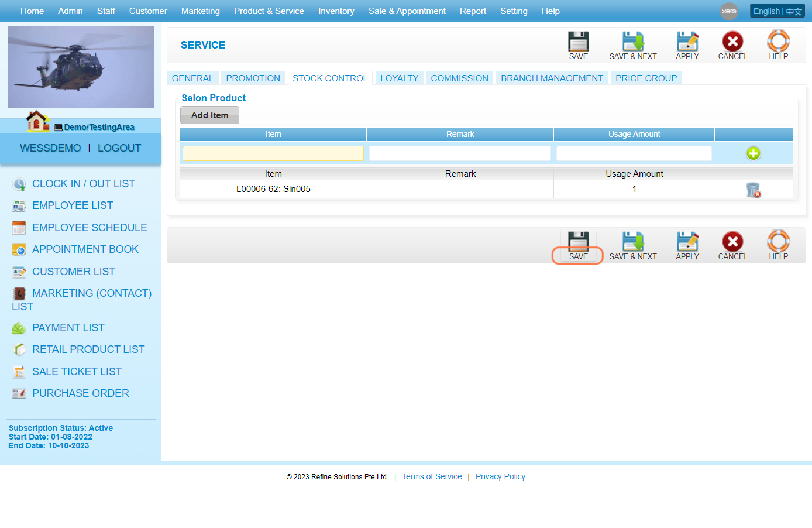The height and width of the screenshot is (528, 812).
Task: Click the bottom Save & Next icon
Action: click(633, 242)
